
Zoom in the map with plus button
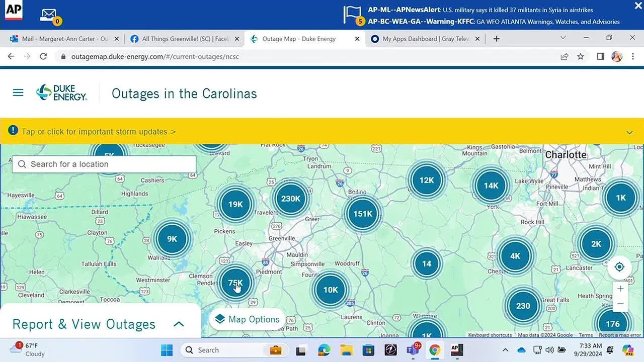point(620,289)
